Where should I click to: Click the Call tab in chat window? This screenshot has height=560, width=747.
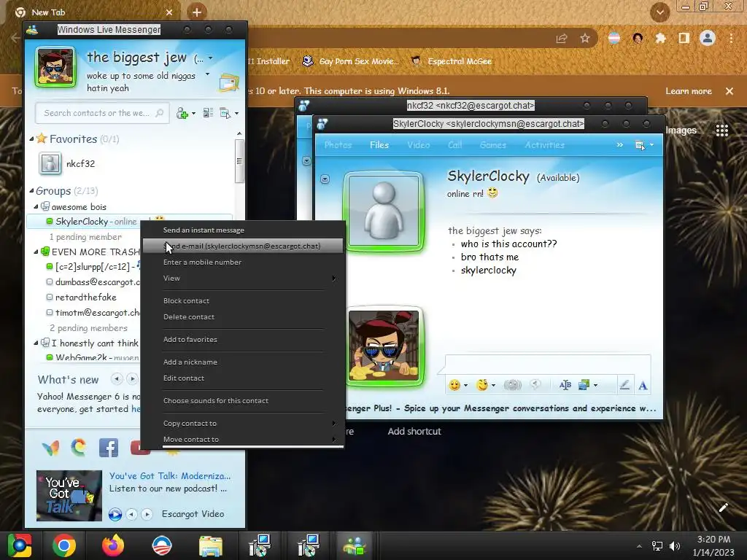pos(455,145)
